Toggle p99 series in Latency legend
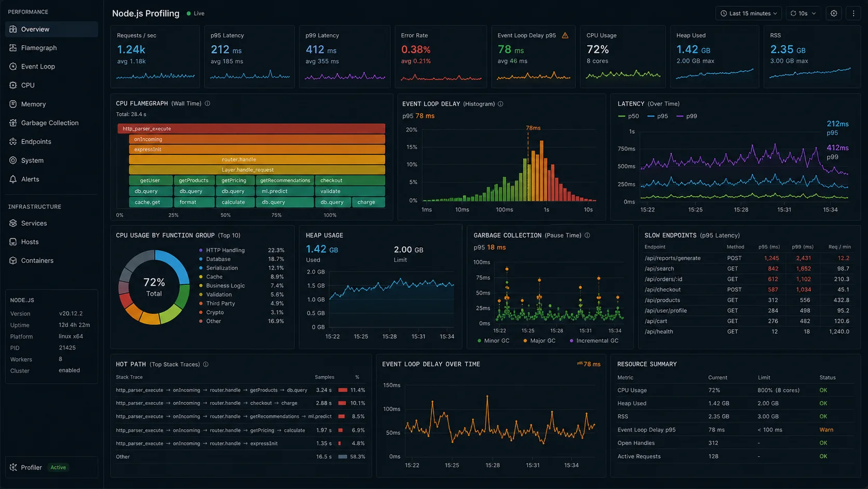868x489 pixels. point(687,116)
